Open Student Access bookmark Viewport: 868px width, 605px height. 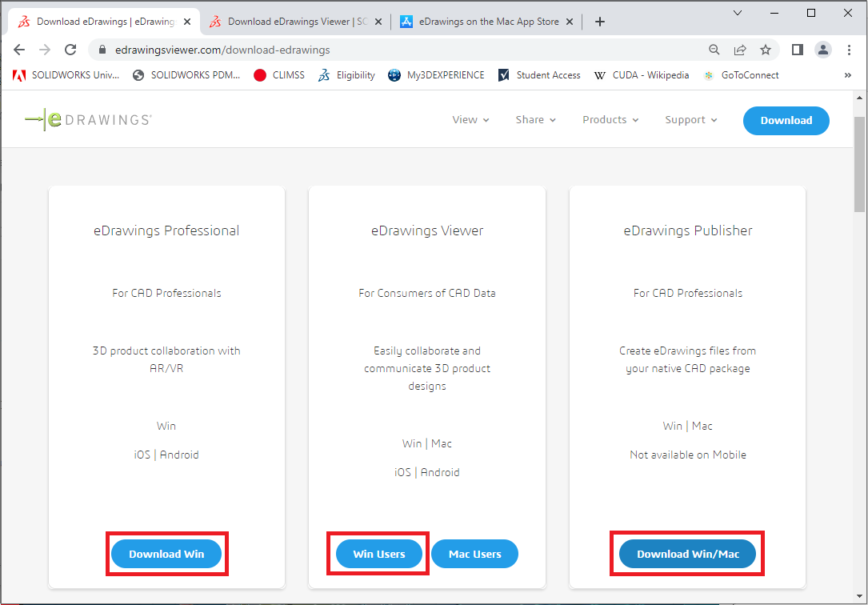click(539, 75)
